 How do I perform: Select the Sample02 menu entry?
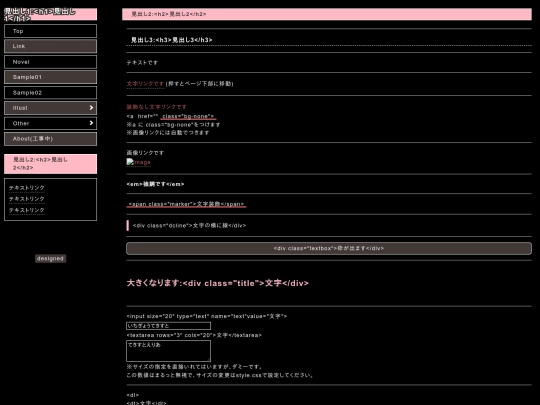click(50, 93)
